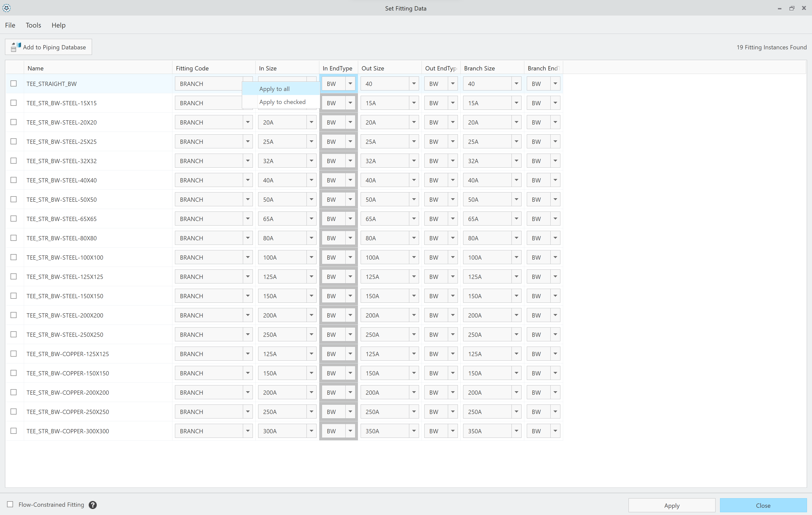Open Fitting Code dropdown for TEE_STR_BW-STEEL-50X50

click(x=248, y=199)
